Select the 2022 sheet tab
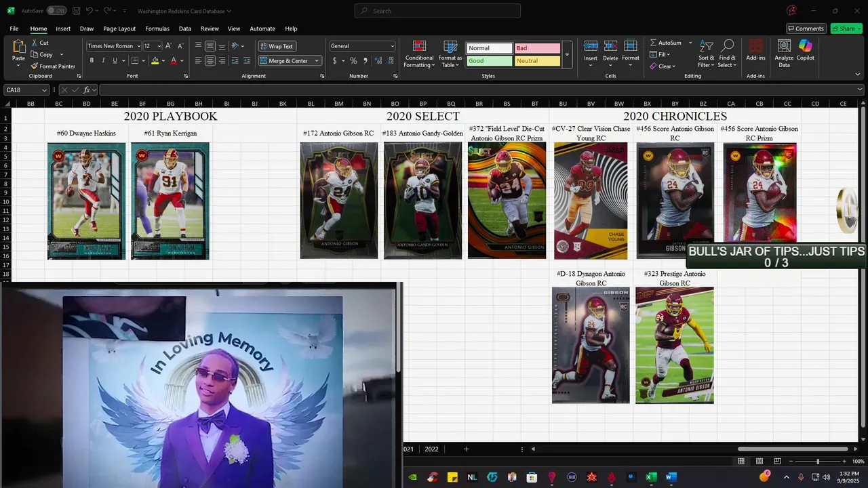Screen dimensions: 868x488 (431, 449)
